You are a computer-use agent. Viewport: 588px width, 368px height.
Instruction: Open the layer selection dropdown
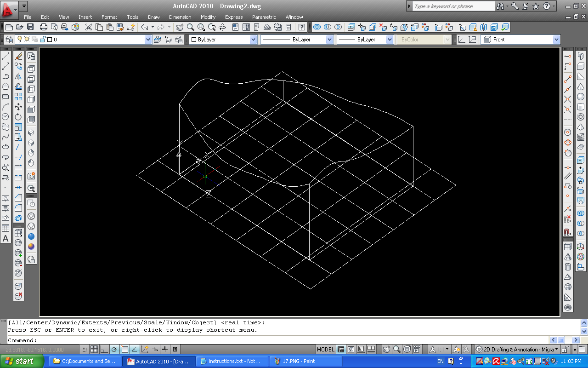tap(148, 40)
